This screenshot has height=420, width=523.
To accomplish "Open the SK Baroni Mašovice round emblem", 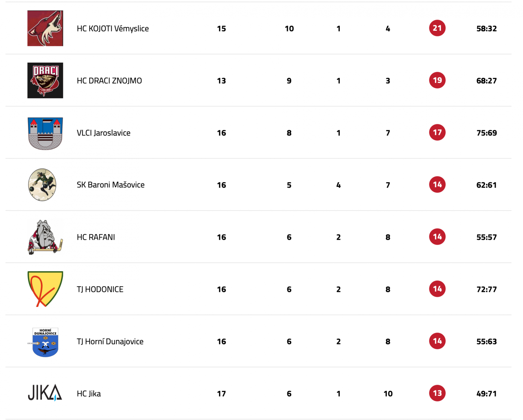I will tap(42, 185).
